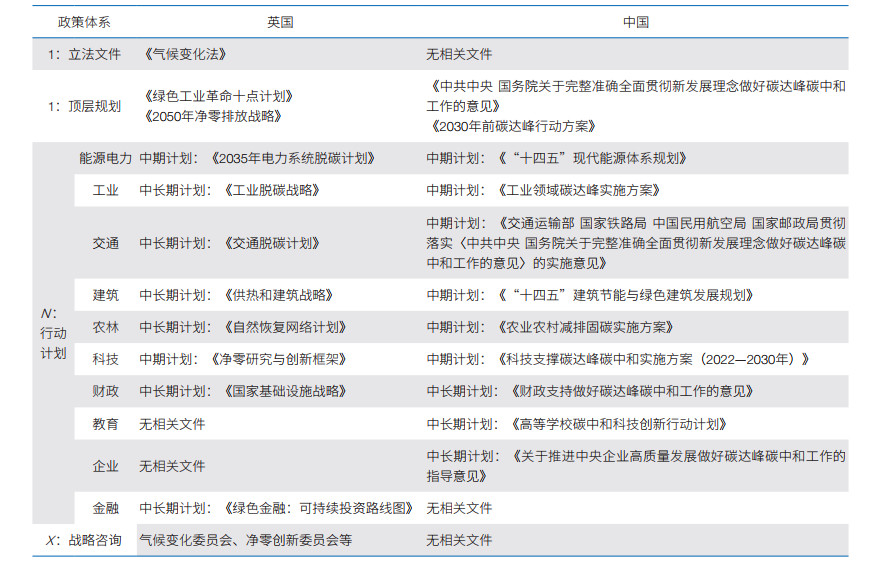Click 气候变化委员会、净零创新委员会等

246,540
